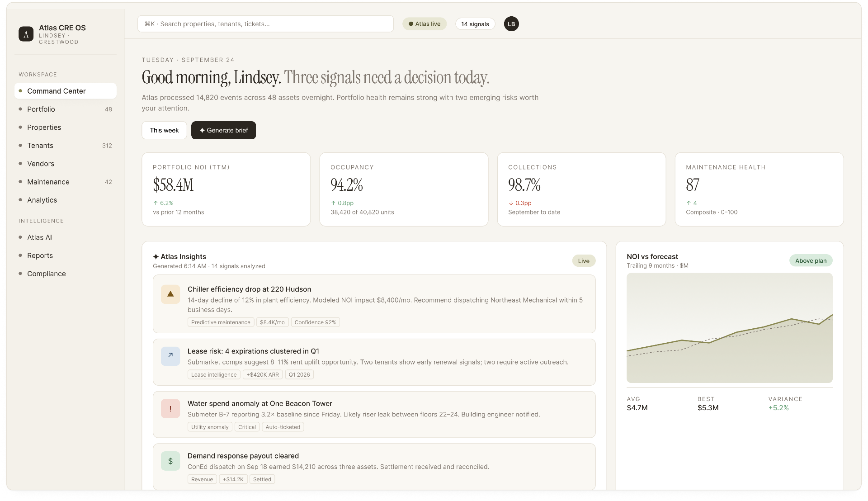Click the search properties input field
This screenshot has height=501, width=868.
click(x=265, y=24)
